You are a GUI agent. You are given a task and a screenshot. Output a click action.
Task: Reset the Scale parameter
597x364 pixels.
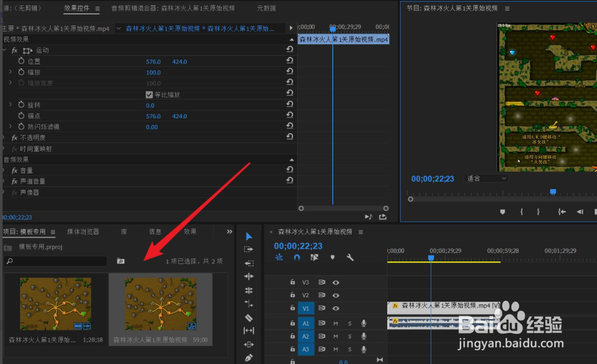(290, 71)
